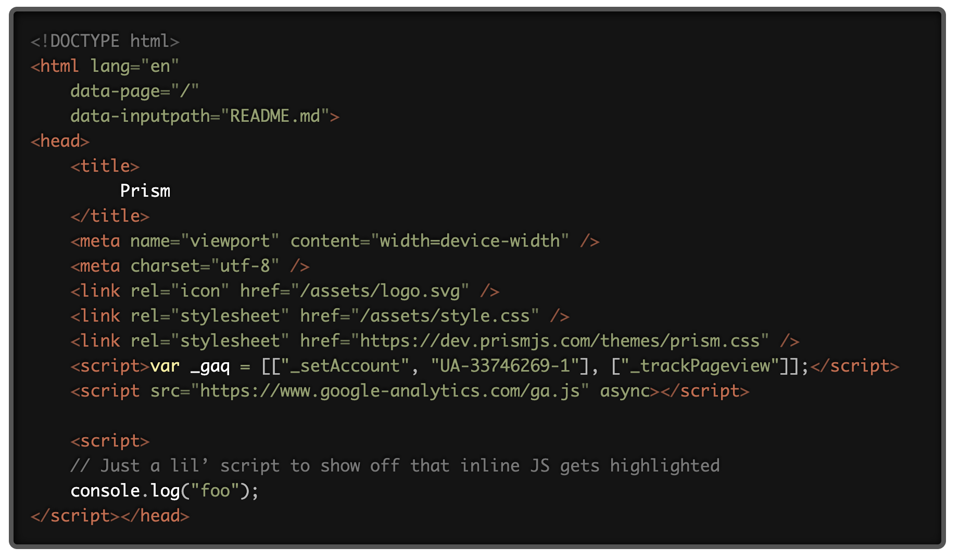Click the async attribute on script tag

tap(625, 391)
